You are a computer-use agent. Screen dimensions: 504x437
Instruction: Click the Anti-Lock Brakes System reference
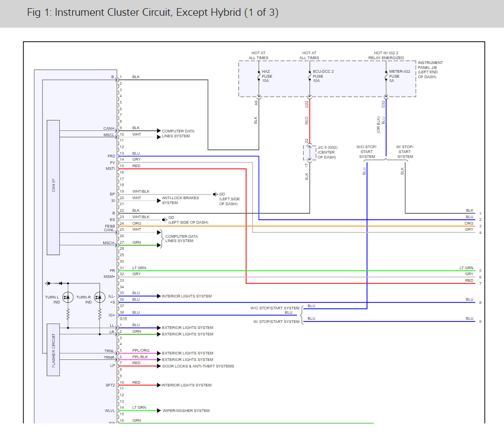pos(180,200)
